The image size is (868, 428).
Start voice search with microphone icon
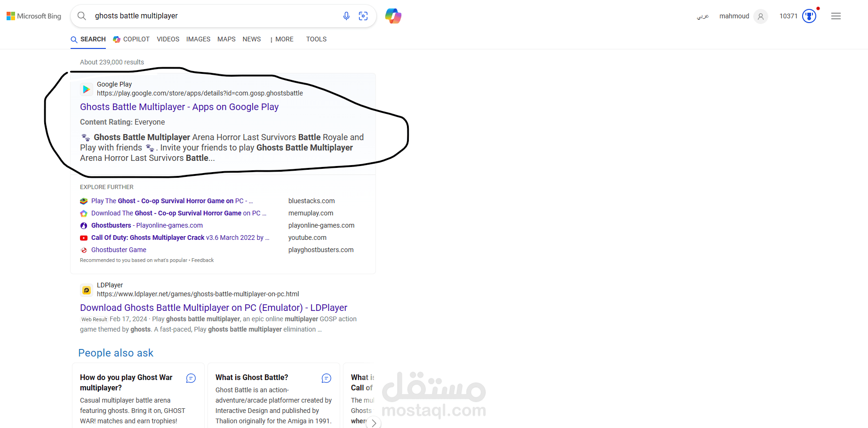(x=346, y=16)
